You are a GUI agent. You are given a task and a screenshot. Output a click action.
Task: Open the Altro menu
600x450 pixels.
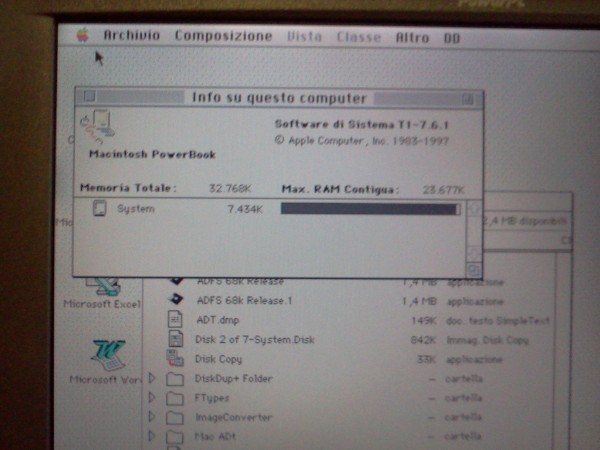coord(412,38)
